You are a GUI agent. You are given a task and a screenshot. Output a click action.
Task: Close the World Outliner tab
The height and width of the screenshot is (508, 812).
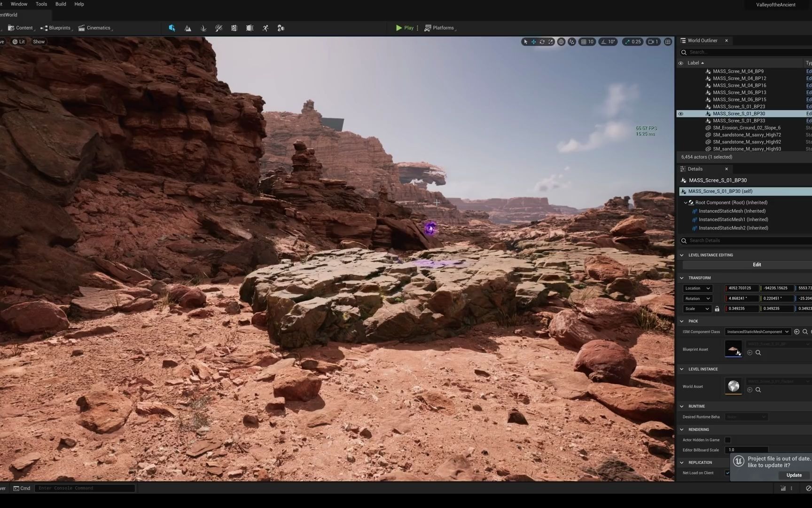726,40
